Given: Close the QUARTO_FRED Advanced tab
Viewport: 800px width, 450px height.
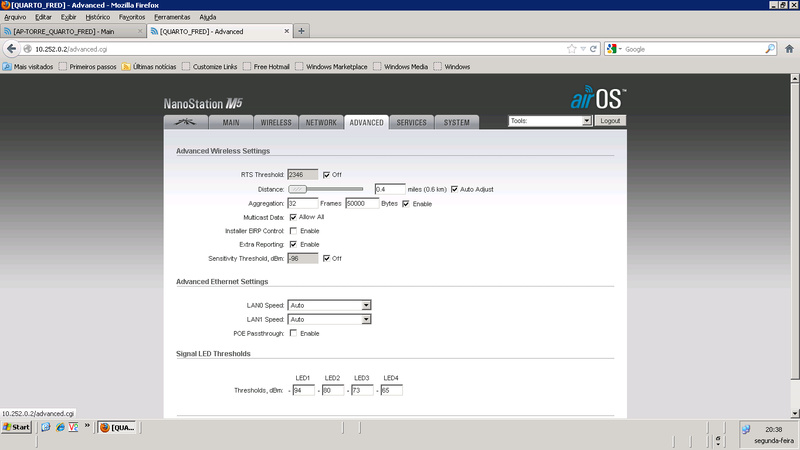Looking at the screenshot, I should 287,31.
